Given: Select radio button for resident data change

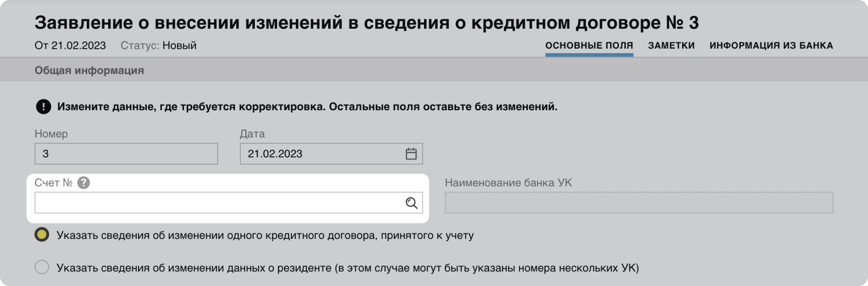Looking at the screenshot, I should click(x=42, y=267).
